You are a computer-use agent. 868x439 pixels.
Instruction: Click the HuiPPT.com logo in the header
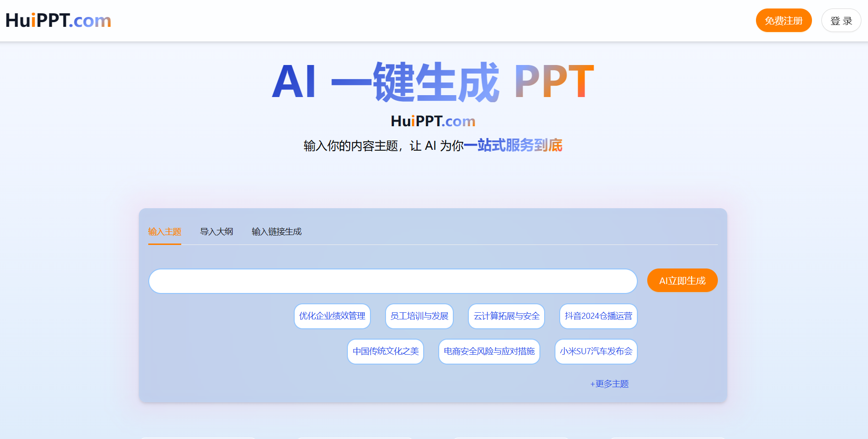[x=58, y=21]
